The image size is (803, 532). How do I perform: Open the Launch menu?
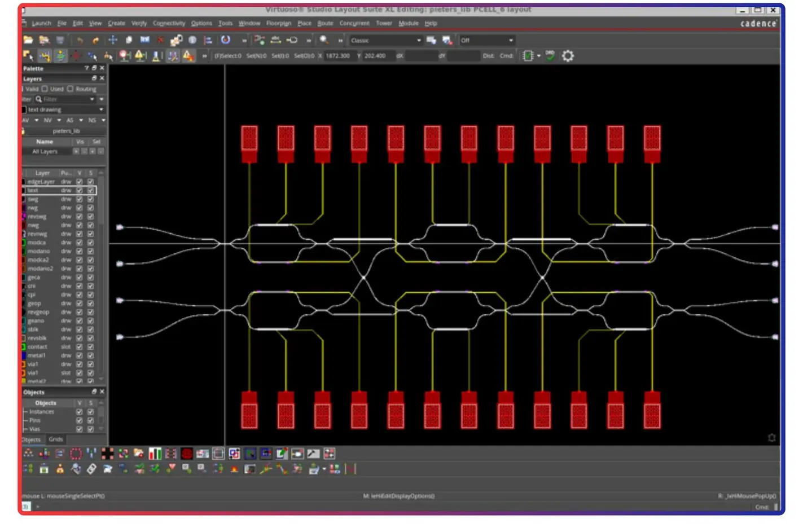(x=41, y=23)
